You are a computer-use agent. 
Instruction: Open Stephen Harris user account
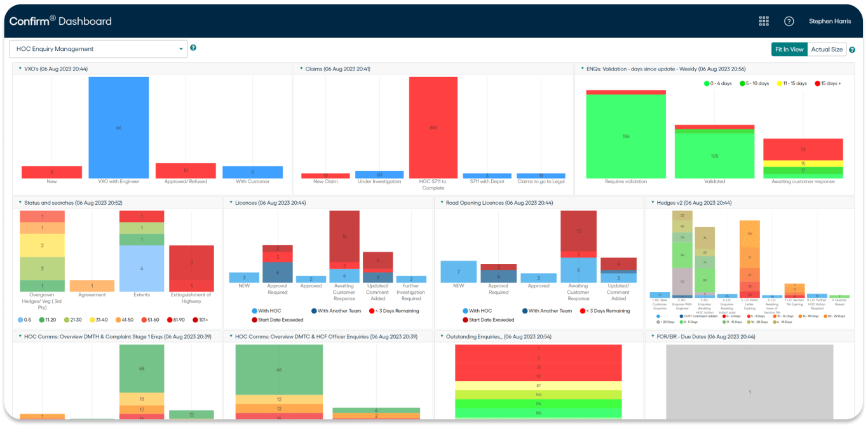pyautogui.click(x=830, y=21)
